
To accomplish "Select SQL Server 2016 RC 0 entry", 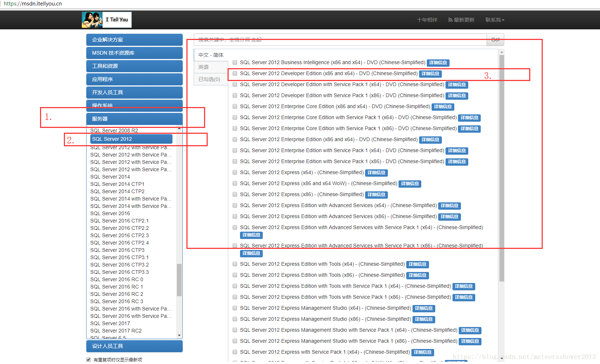I will [x=117, y=279].
